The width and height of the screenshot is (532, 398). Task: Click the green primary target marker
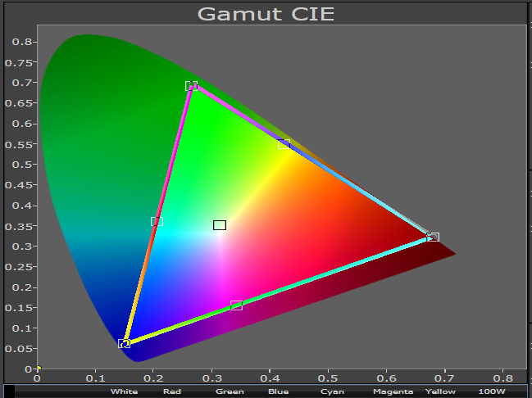click(x=191, y=86)
